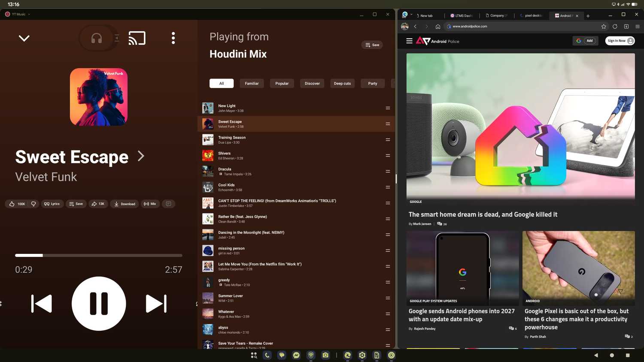
Task: Switch to the LTMS Dashboard browser tab
Action: click(461, 15)
